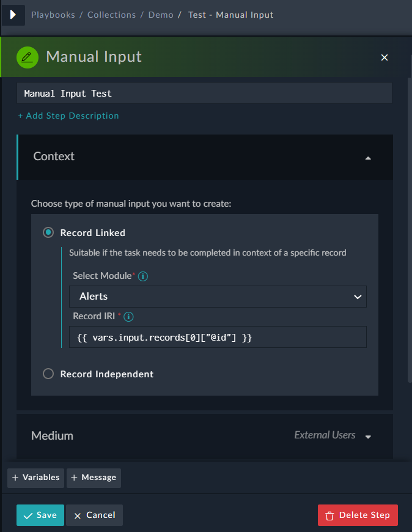Viewport: 412px width, 532px height.
Task: Select the Record Linked radio button
Action: (48, 232)
